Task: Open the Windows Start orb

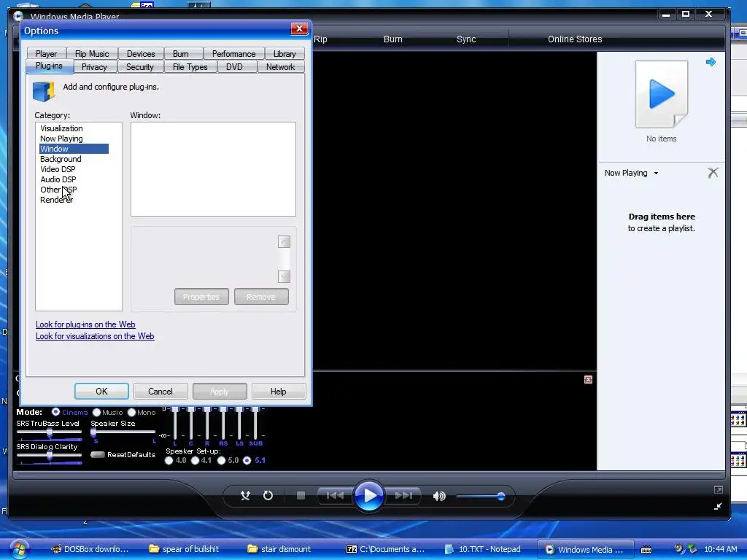Action: (19, 550)
